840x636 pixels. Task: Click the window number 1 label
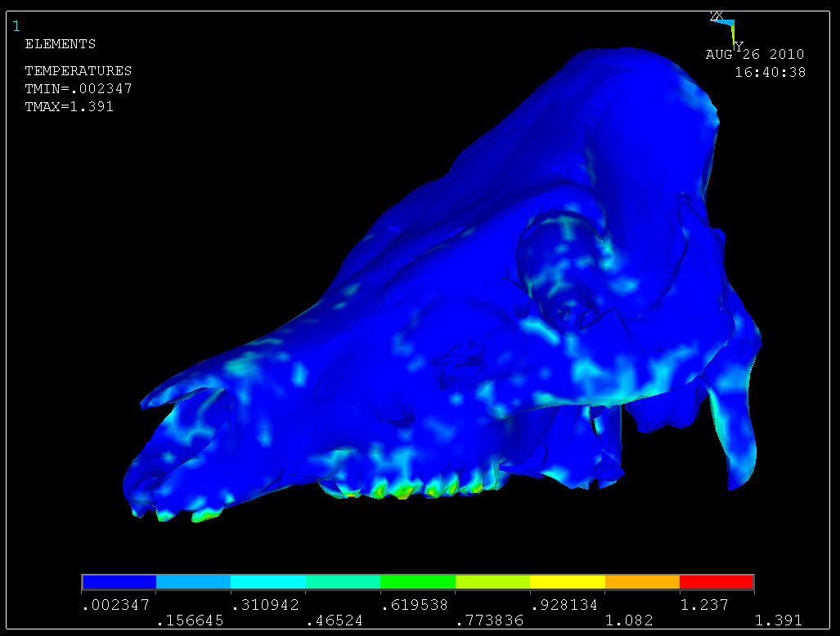pos(16,26)
